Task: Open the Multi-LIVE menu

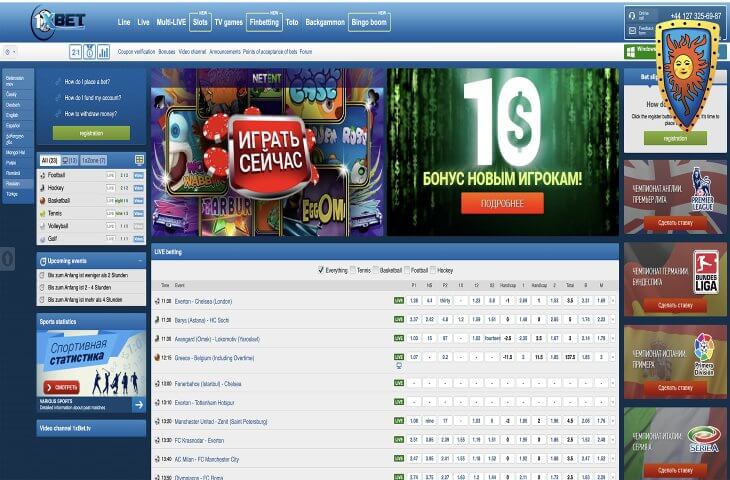Action: 171,22
